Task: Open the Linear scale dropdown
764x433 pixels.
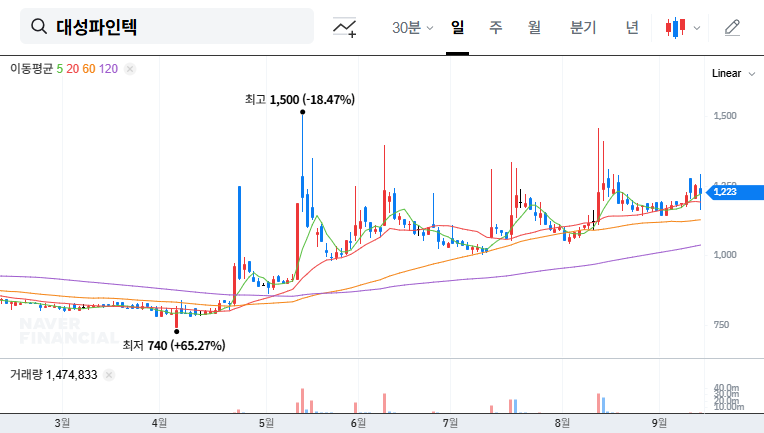Action: [x=726, y=74]
